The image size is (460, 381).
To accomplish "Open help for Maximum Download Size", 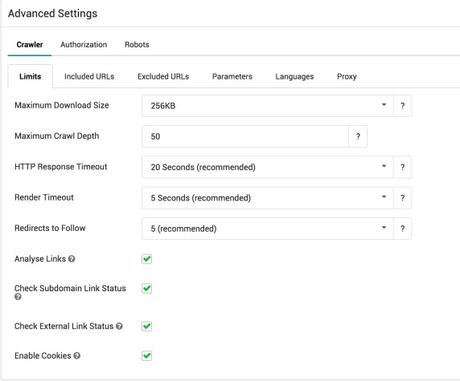I will point(402,106).
